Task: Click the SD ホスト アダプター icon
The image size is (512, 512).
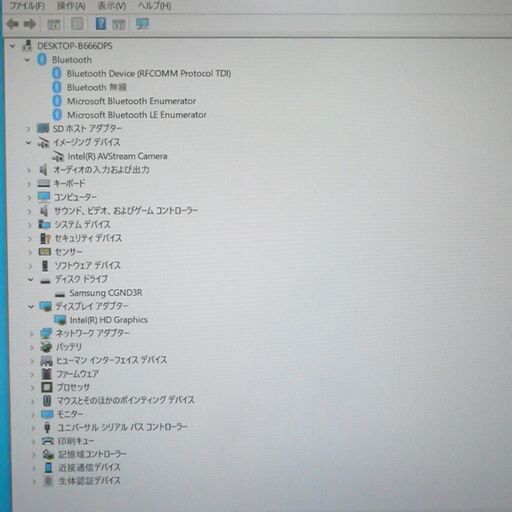Action: pos(43,128)
